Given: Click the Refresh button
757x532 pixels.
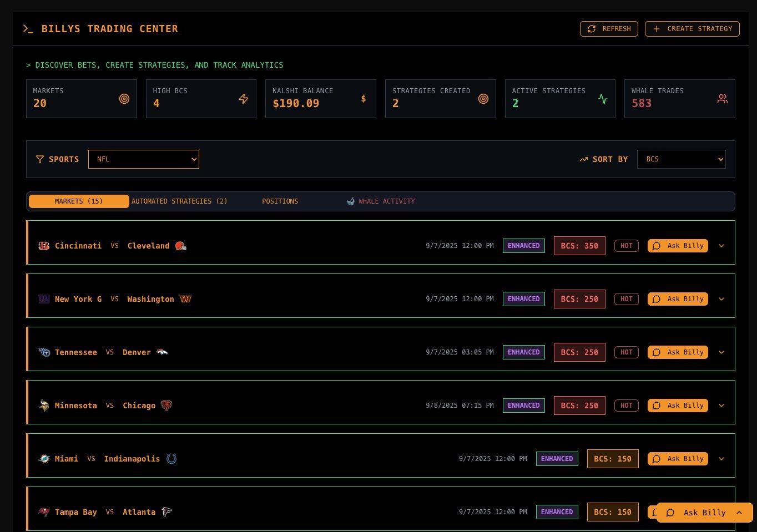Looking at the screenshot, I should pos(609,29).
